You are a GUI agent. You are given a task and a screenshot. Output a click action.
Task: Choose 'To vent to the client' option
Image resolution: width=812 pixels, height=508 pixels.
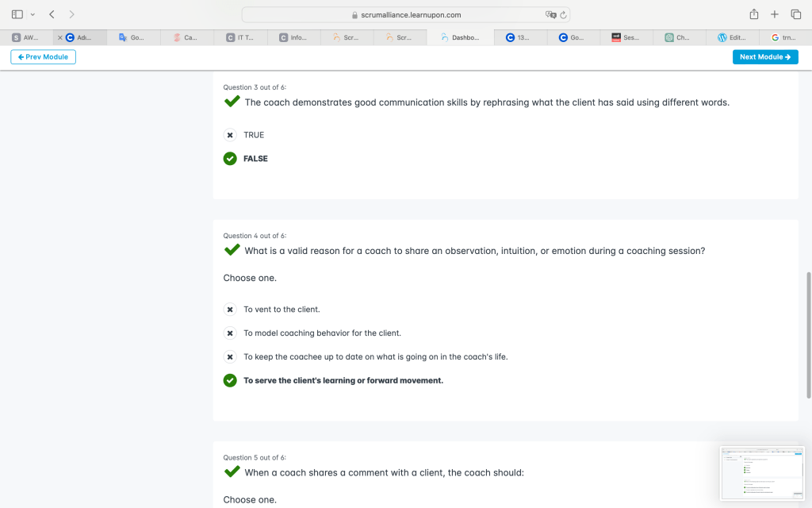pos(230,310)
